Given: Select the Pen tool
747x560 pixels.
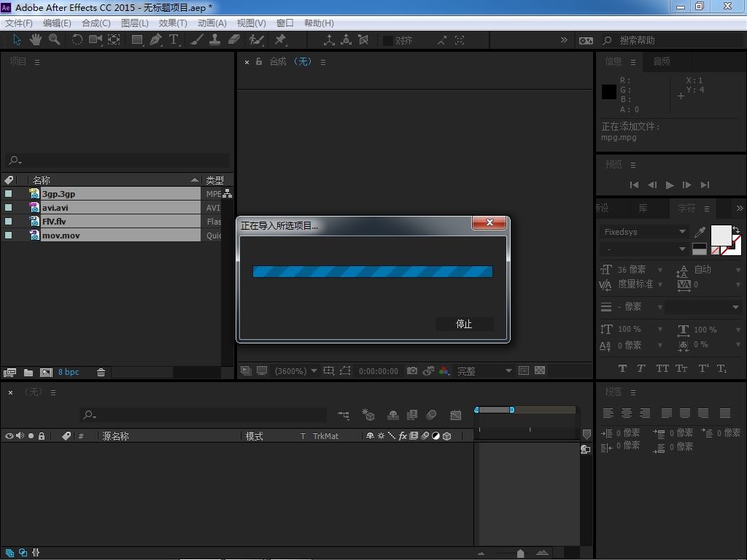Looking at the screenshot, I should (x=155, y=40).
